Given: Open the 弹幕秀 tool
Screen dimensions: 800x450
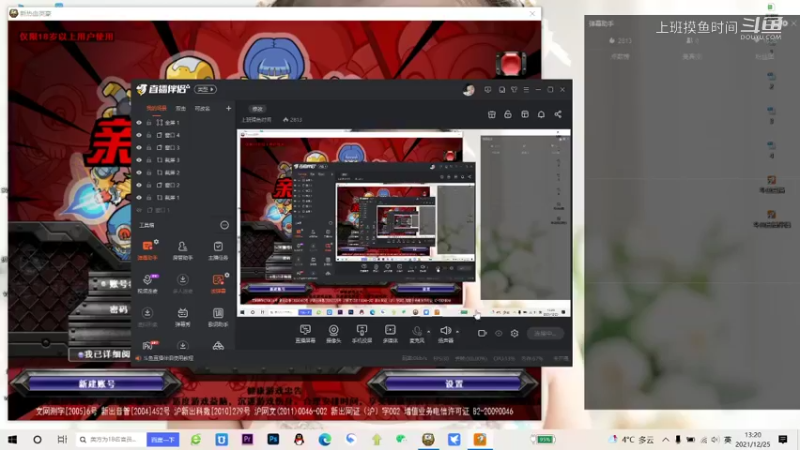Looking at the screenshot, I should tap(182, 316).
